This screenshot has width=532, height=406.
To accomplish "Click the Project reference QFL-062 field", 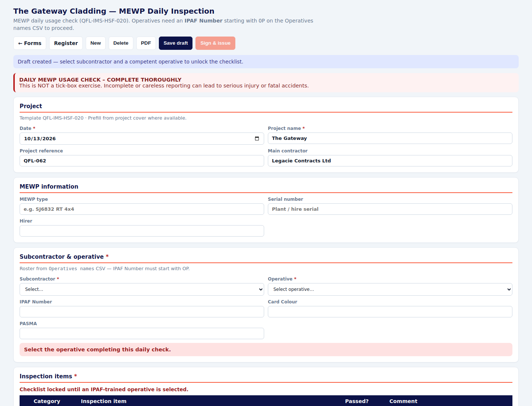I will pyautogui.click(x=142, y=161).
